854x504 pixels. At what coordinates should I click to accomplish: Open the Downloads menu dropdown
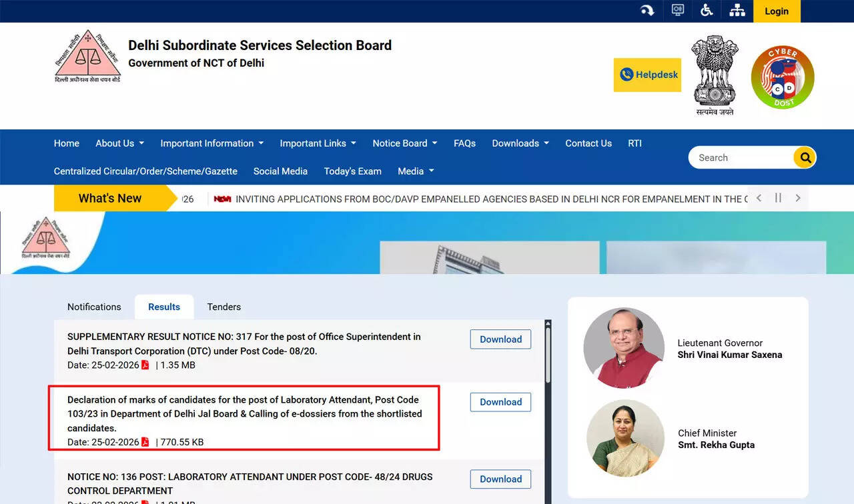(520, 143)
